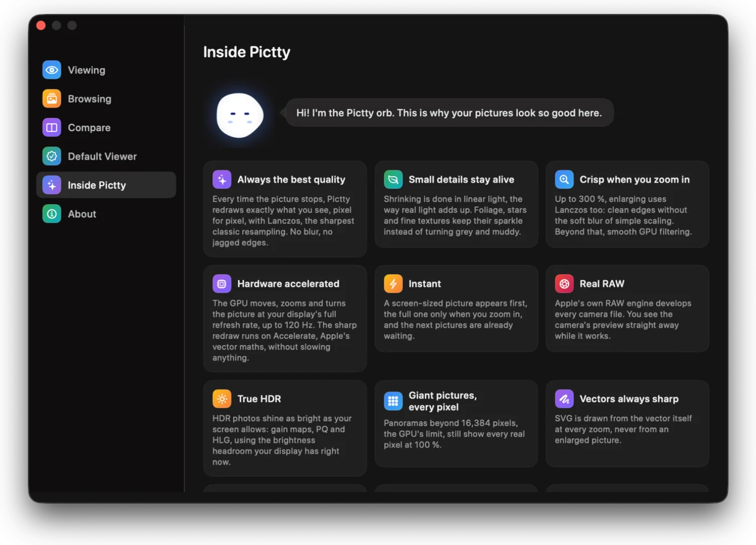The width and height of the screenshot is (756, 545).
Task: Click the paragraph starting 'Up to 300 %'
Action: point(623,216)
